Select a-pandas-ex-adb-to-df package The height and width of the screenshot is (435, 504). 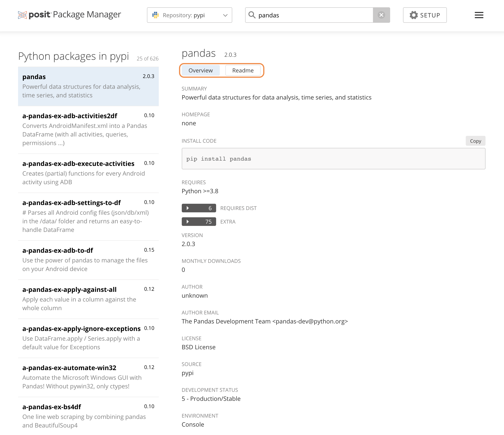(x=88, y=259)
